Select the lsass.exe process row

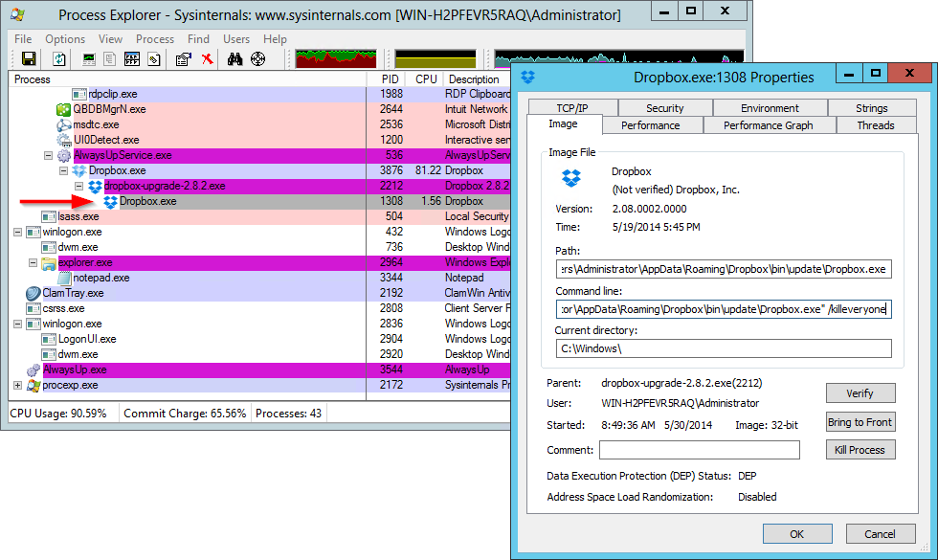[x=260, y=216]
